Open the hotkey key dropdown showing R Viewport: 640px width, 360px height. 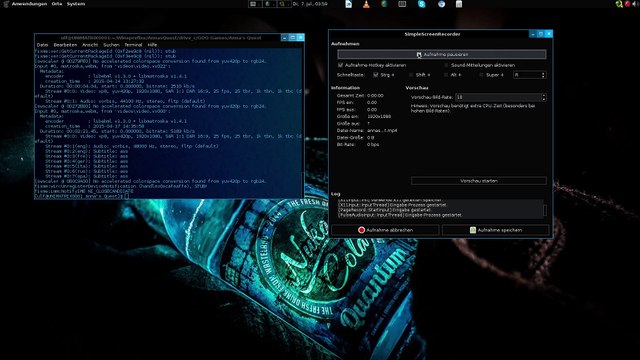(x=530, y=75)
